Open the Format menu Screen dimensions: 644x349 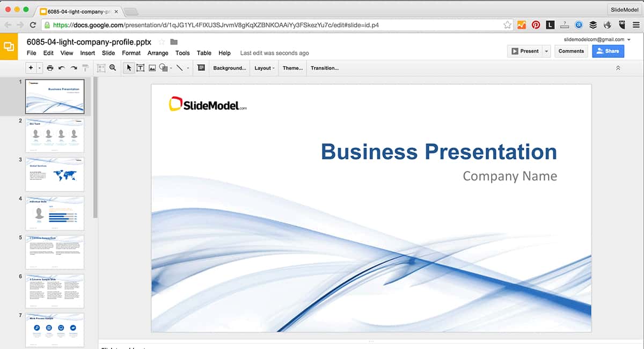click(131, 53)
